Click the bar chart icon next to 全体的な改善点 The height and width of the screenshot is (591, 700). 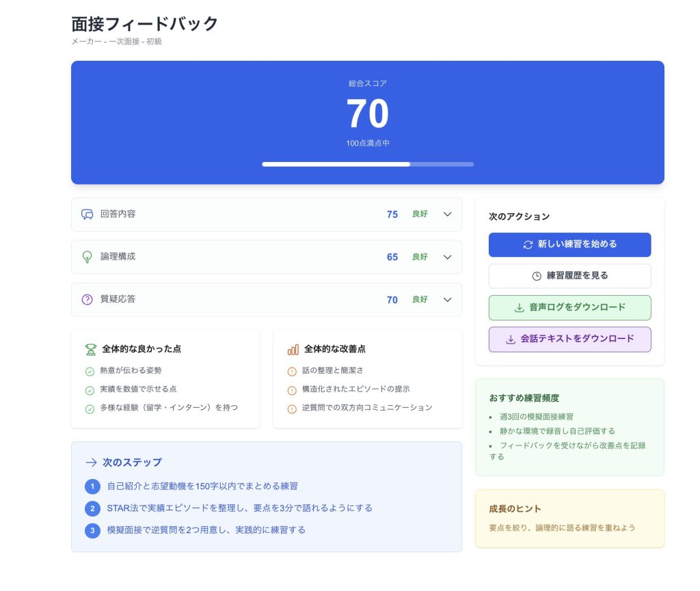click(x=293, y=349)
